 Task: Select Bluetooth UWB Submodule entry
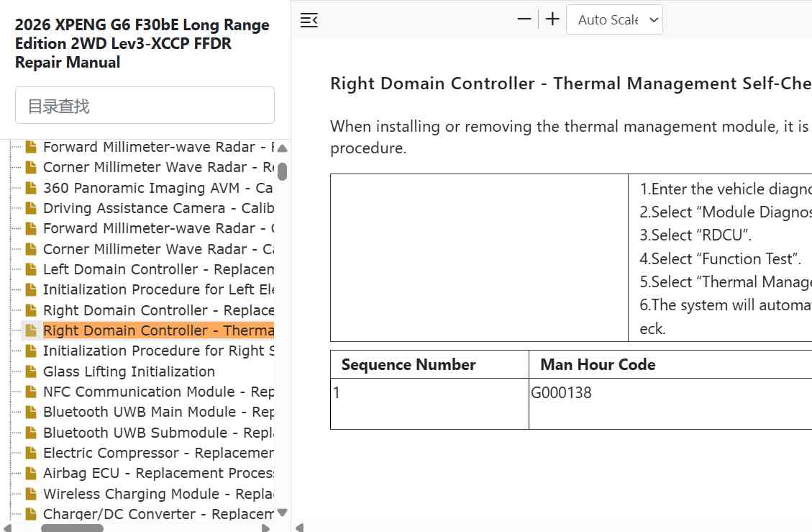(158, 433)
